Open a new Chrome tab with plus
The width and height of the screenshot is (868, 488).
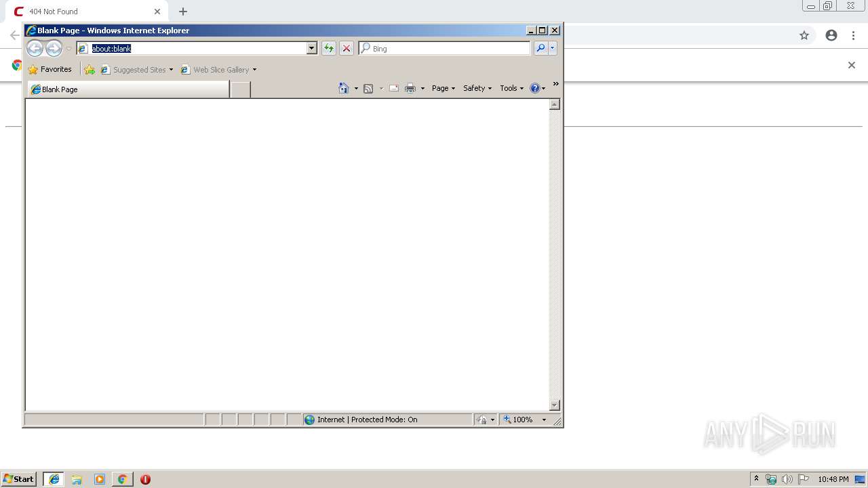tap(183, 12)
